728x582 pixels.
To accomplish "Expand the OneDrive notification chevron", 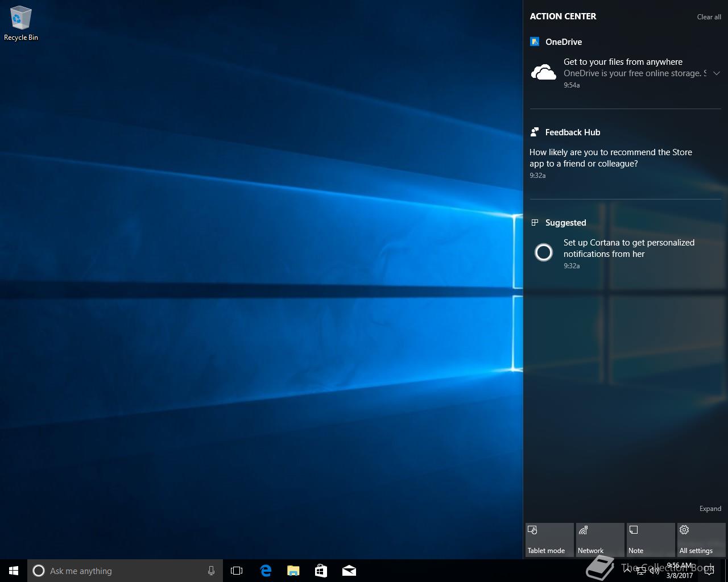I will [x=717, y=73].
